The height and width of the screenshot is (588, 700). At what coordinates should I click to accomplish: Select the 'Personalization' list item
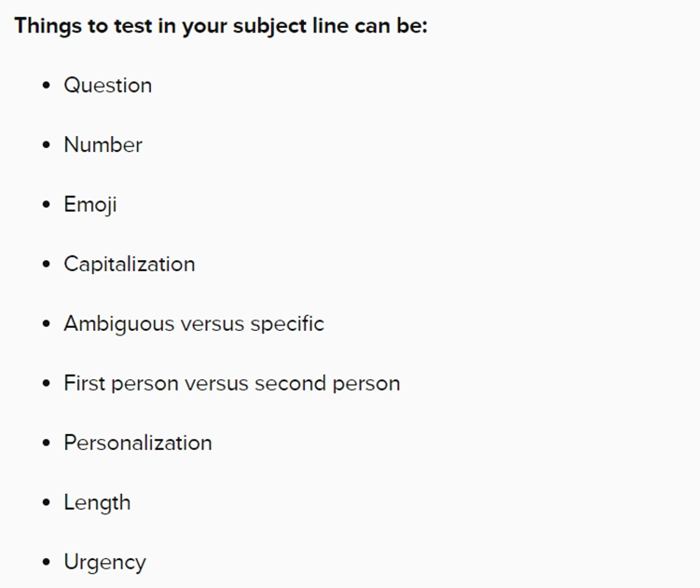(x=138, y=443)
